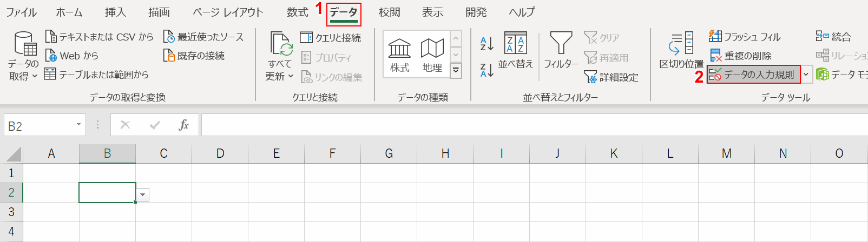Click 重複の削除
Viewport: 868px width, 242px height.
740,56
